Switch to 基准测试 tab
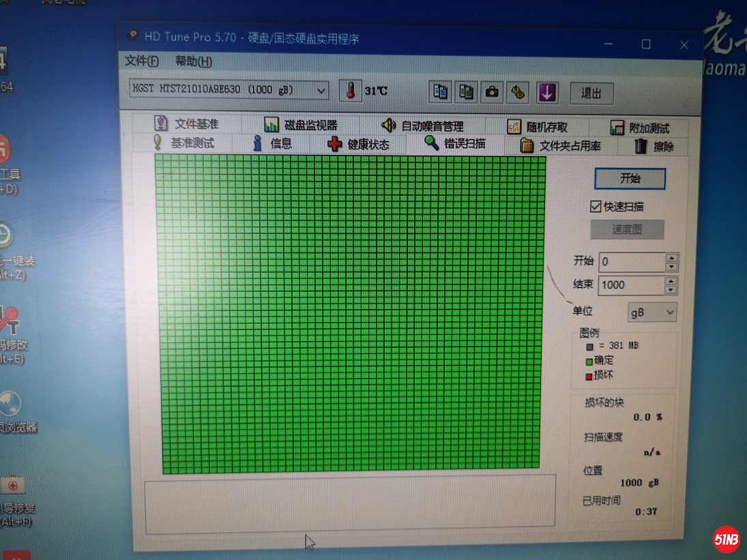 tap(184, 143)
